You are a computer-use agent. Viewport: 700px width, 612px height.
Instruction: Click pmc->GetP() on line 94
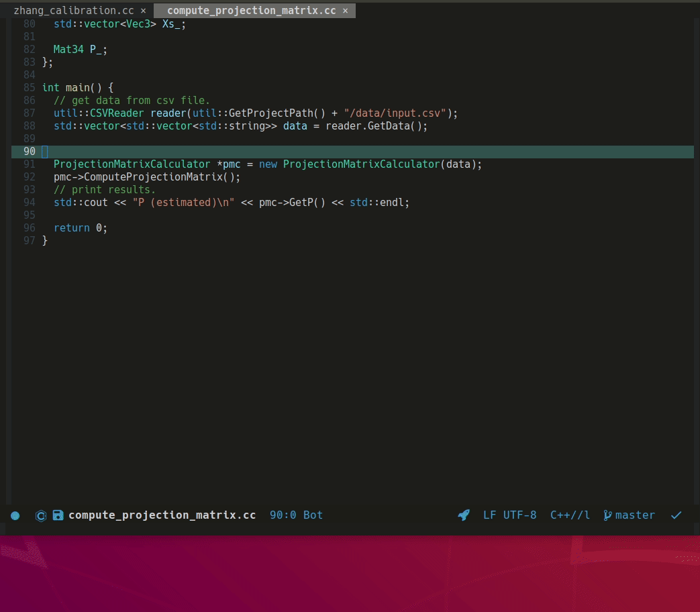pos(293,203)
